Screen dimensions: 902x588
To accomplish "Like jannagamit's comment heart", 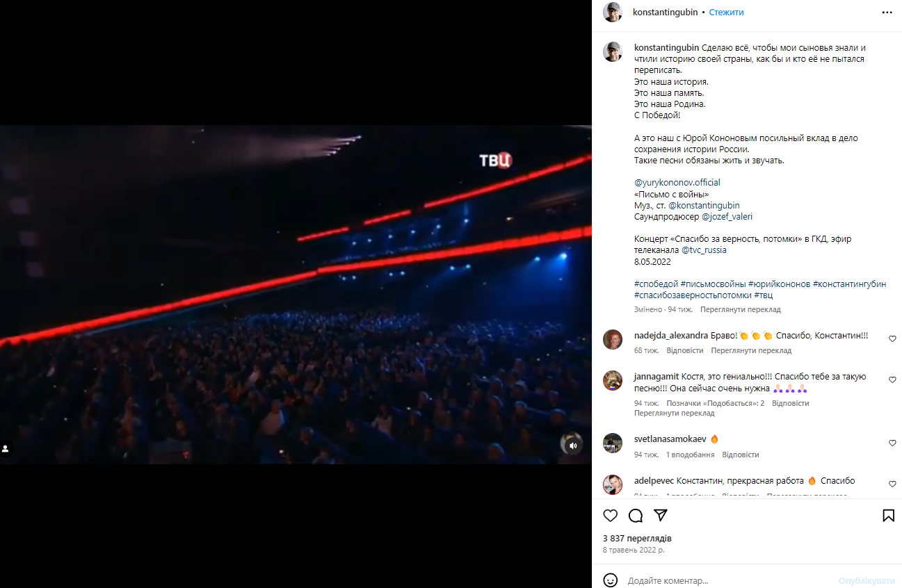I will tap(892, 380).
